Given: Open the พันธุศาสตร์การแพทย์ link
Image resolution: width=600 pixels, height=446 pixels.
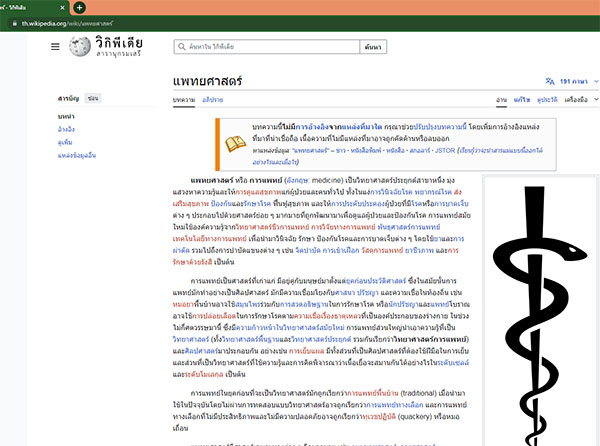Looking at the screenshot, I should [409, 227].
